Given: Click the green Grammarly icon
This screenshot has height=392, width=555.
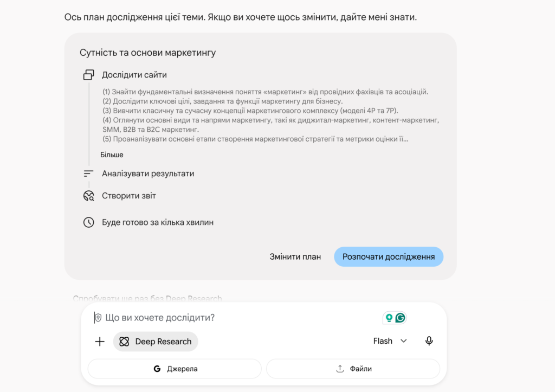Looking at the screenshot, I should coord(401,318).
